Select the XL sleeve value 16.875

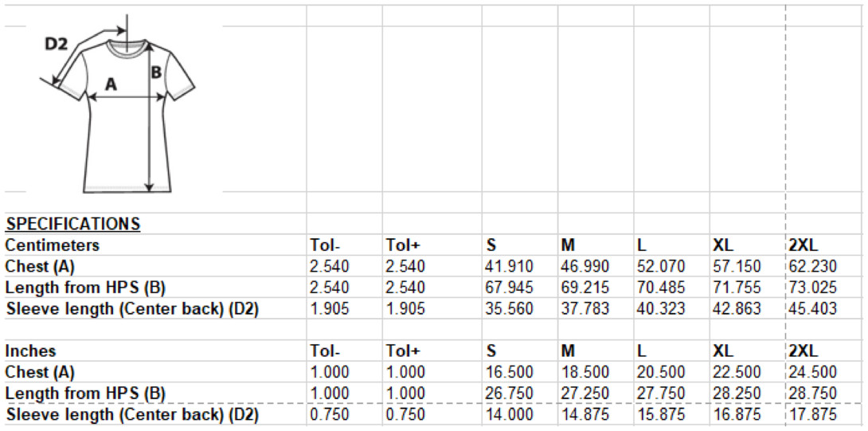click(737, 414)
